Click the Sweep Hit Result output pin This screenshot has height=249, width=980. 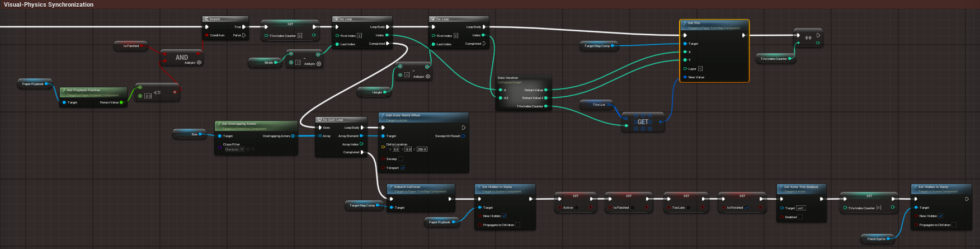click(x=463, y=136)
